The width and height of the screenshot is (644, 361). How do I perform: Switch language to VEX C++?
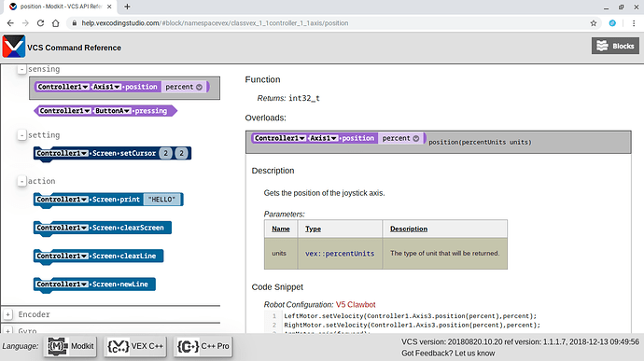pyautogui.click(x=135, y=346)
